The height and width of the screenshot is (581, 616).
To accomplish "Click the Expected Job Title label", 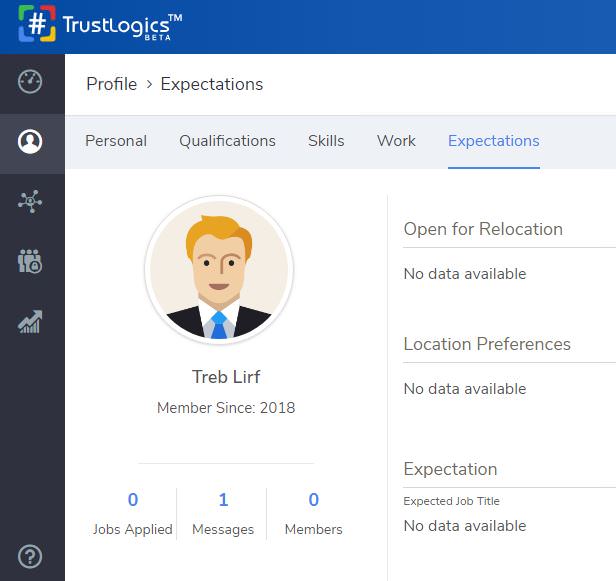I will click(451, 501).
